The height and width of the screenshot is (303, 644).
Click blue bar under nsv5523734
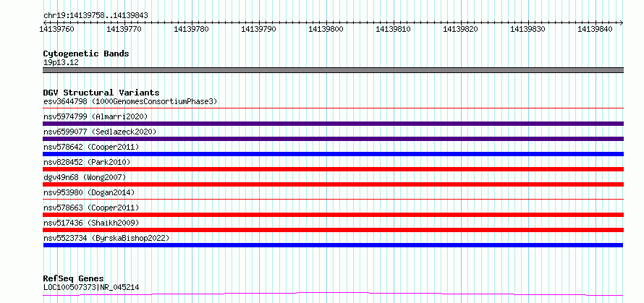coord(333,245)
